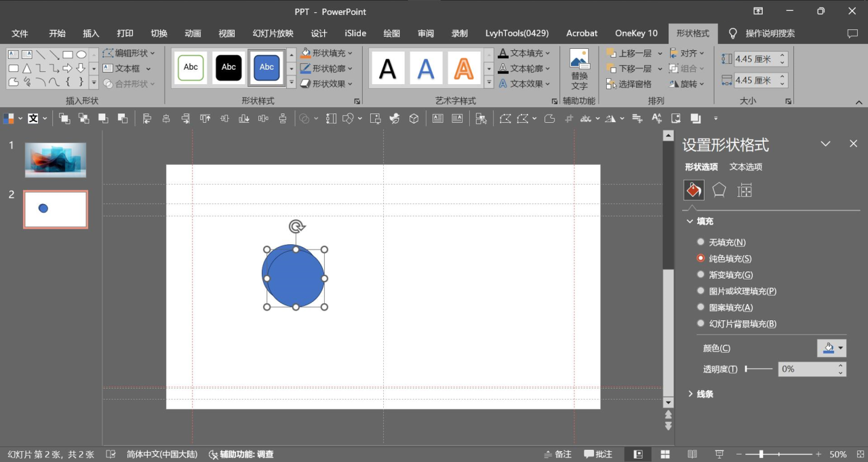Choose the down arrow shape in the gallery
The width and height of the screenshot is (868, 462).
81,69
